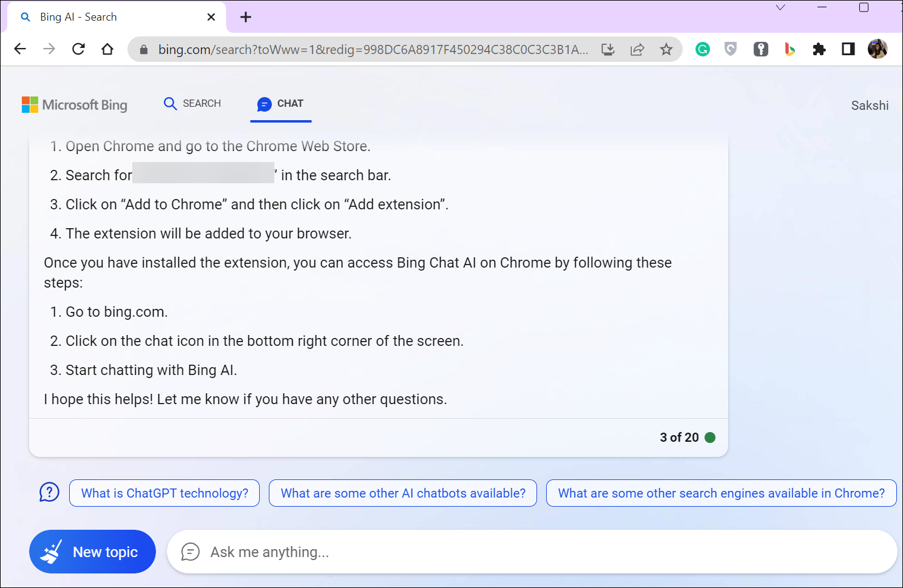Image resolution: width=903 pixels, height=588 pixels.
Task: Go to the browser home page
Action: pos(107,49)
